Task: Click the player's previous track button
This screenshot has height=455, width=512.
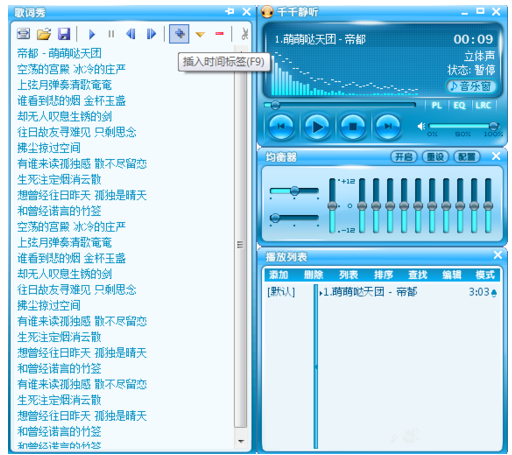Action: [281, 126]
